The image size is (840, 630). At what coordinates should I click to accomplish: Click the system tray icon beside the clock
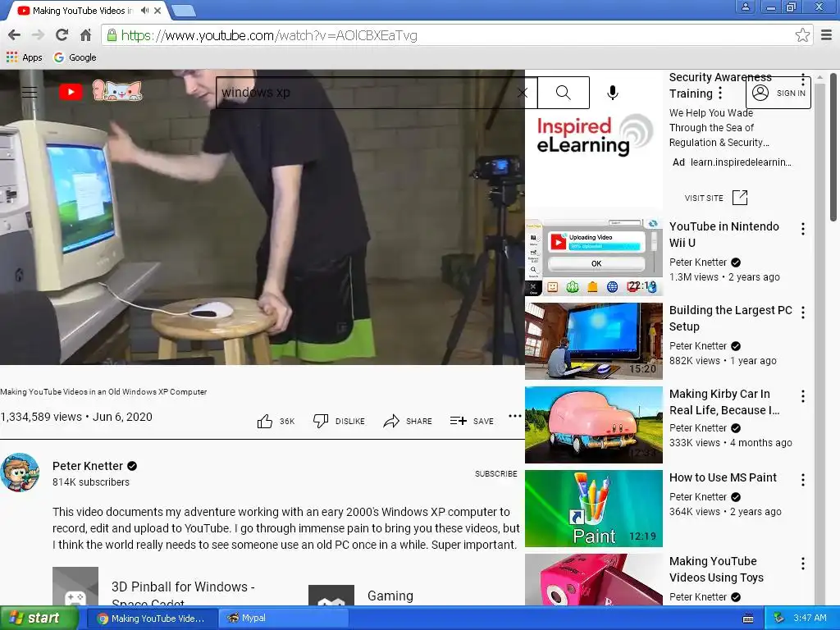[x=779, y=618]
